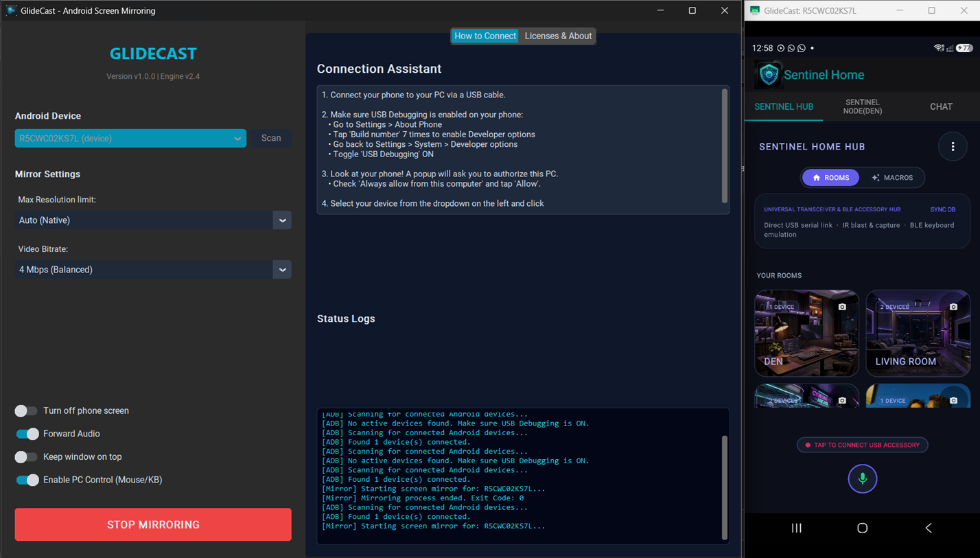
Task: Tap the Android recent apps navigation icon
Action: click(x=797, y=528)
